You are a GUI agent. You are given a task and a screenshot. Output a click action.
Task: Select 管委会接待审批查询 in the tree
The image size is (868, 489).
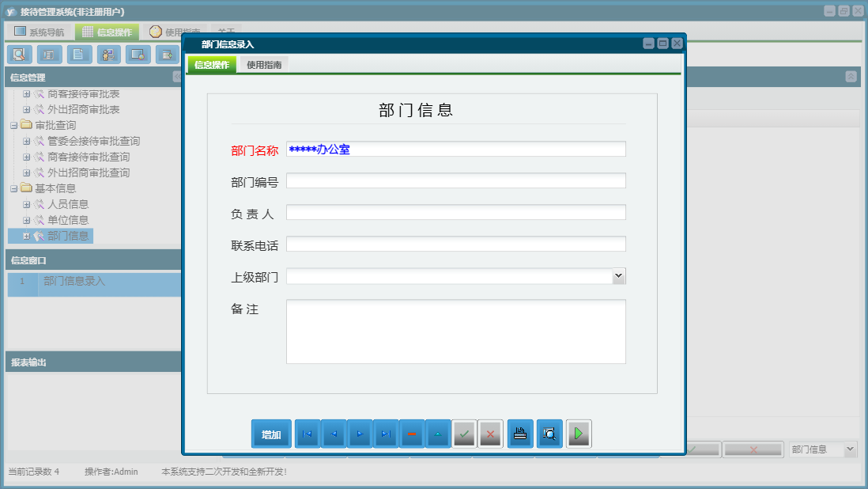[x=93, y=141]
